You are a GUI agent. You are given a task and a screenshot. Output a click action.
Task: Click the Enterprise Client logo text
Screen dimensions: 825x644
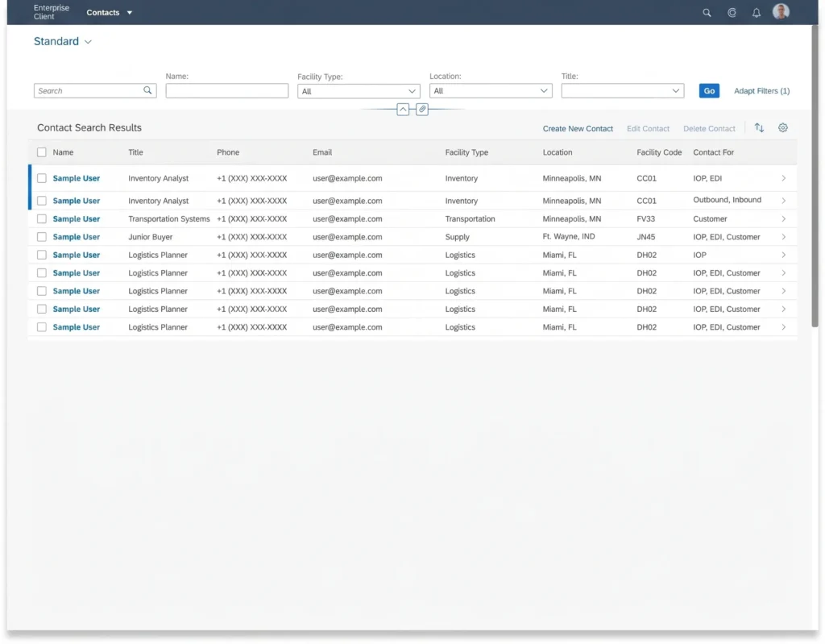pos(52,12)
